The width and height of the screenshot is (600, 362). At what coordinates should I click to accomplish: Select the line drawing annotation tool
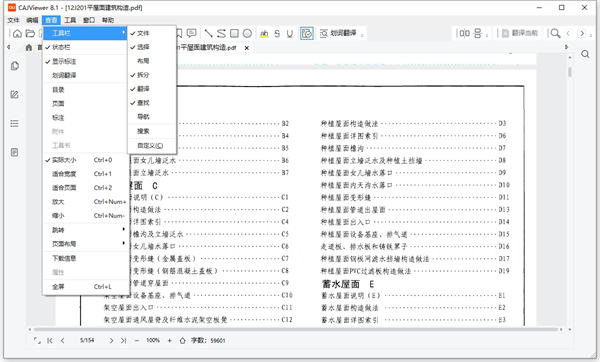pyautogui.click(x=209, y=33)
